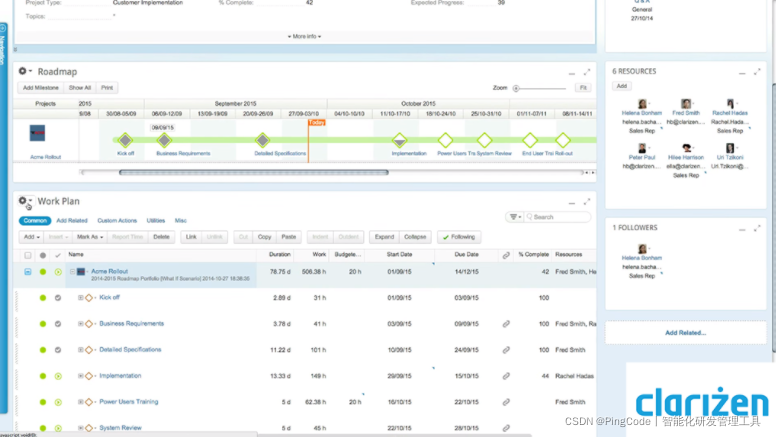
Task: Click Helena Bonham avatar in Resources
Action: point(642,104)
